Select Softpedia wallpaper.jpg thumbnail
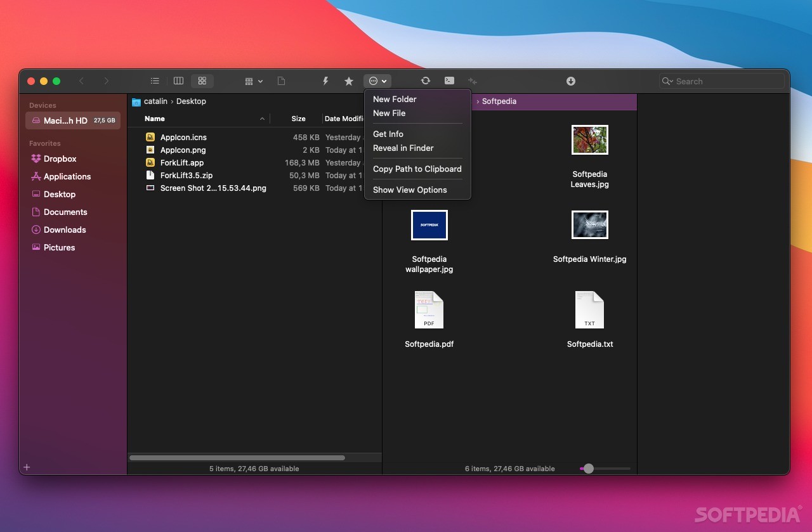Screen dimensions: 812x532 (x=429, y=225)
